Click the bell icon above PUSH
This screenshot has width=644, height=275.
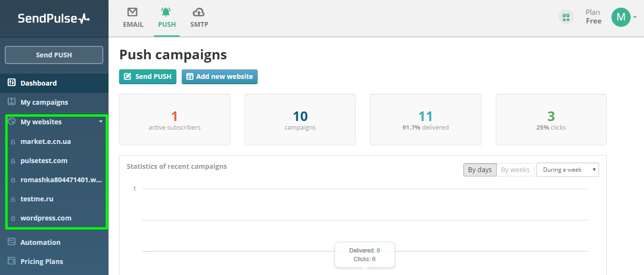point(166,12)
